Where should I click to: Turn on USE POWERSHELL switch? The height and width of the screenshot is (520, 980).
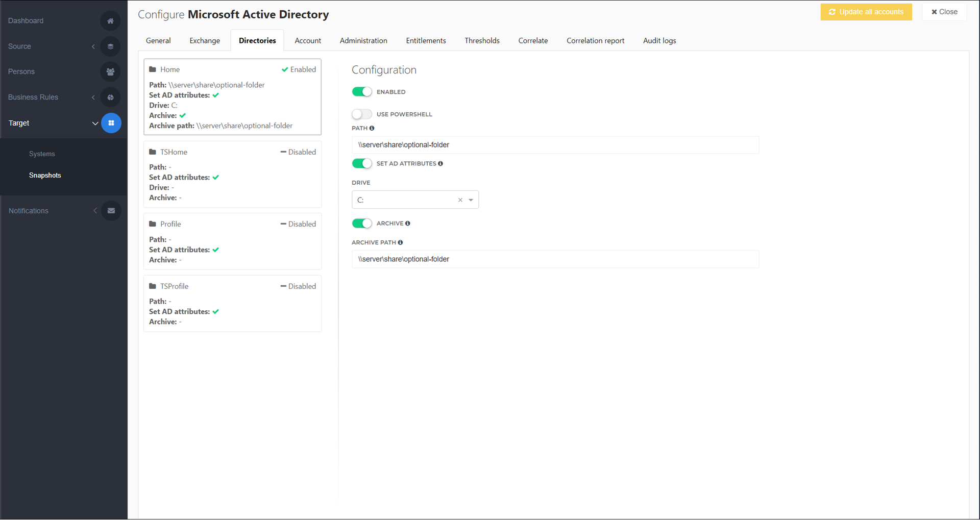tap(362, 114)
